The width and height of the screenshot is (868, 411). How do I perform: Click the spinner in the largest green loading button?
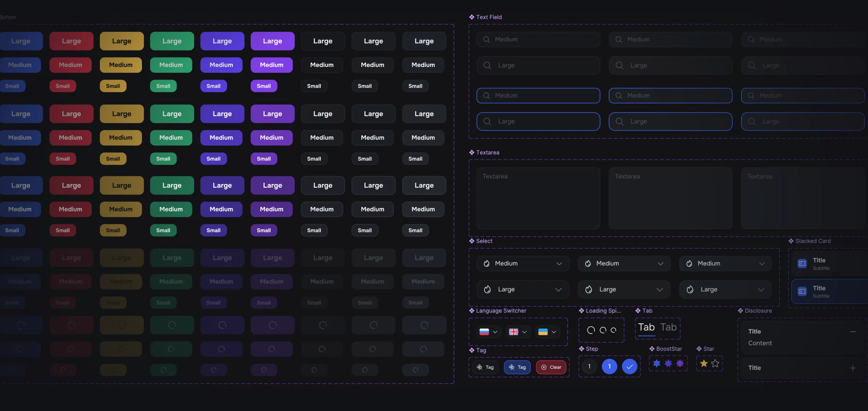tap(172, 325)
